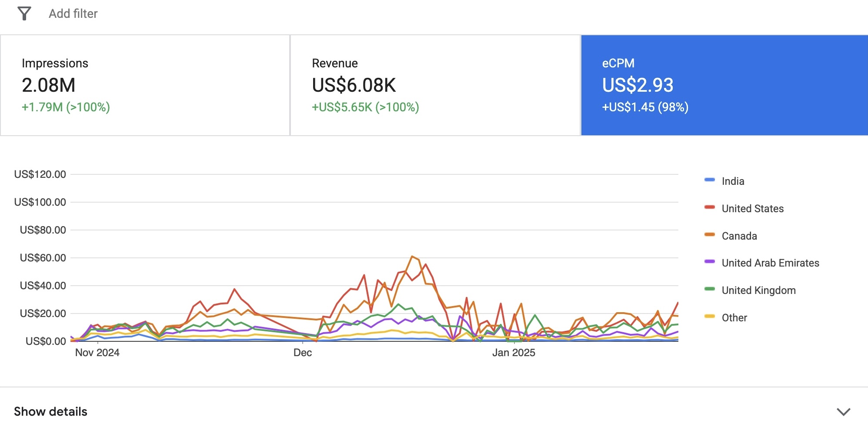Toggle the Canada legend label
Screen dimensions: 868x427
point(739,236)
